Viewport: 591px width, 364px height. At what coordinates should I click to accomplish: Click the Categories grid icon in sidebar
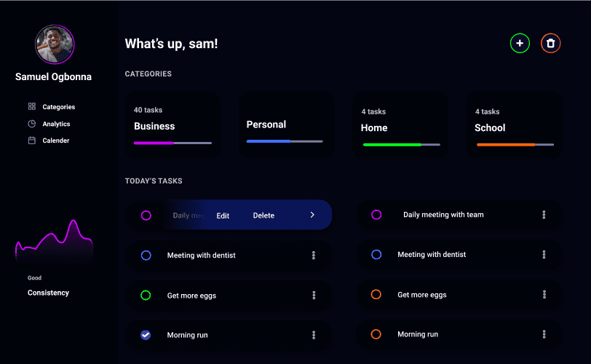click(32, 106)
